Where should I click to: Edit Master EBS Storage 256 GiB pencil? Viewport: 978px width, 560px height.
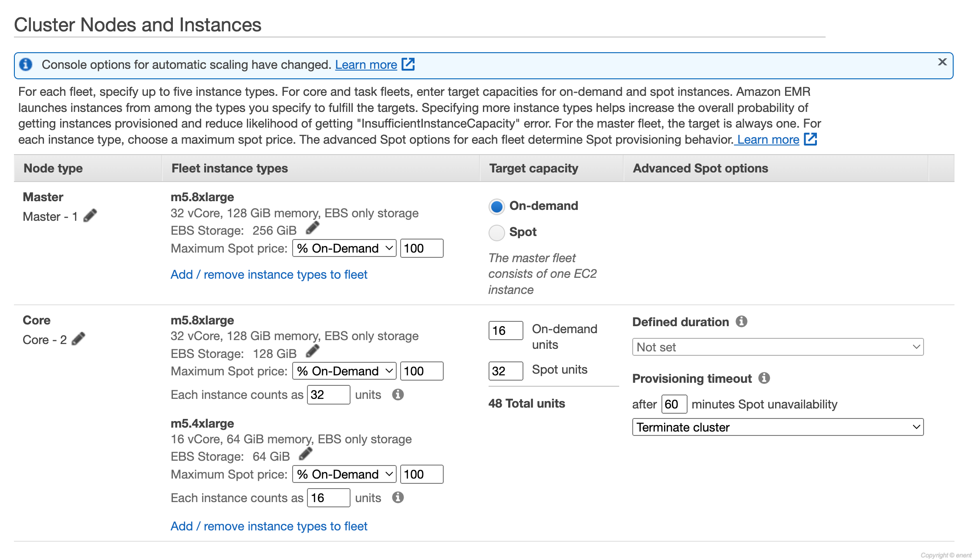pyautogui.click(x=312, y=228)
